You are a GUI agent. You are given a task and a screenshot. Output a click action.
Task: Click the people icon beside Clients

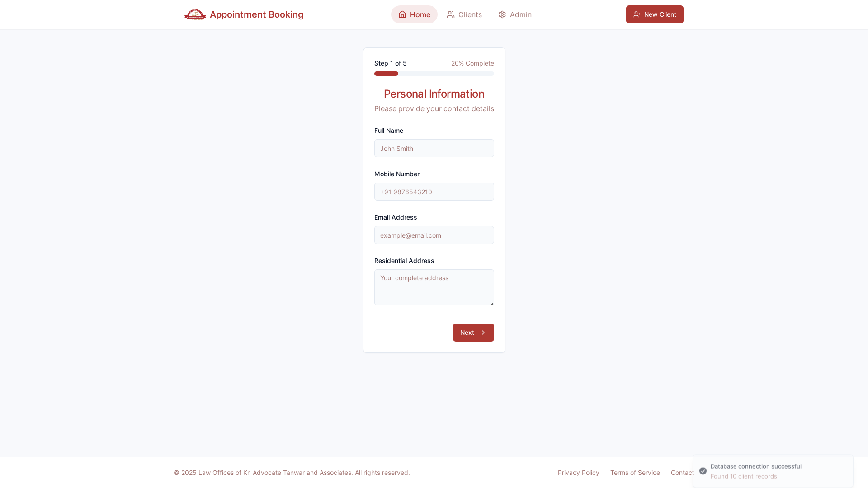[x=451, y=14]
